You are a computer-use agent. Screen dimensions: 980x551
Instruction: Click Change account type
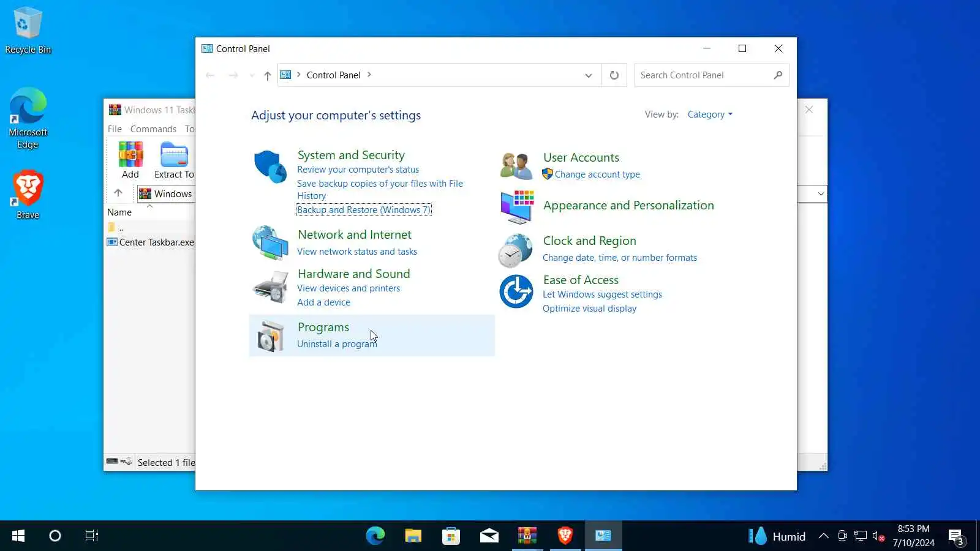tap(597, 174)
